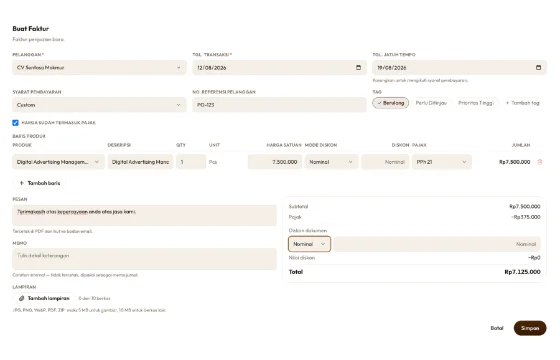Screen dimensions: 560x360
Task: Open Diskon dokumen Nominal dropdown
Action: click(x=309, y=244)
